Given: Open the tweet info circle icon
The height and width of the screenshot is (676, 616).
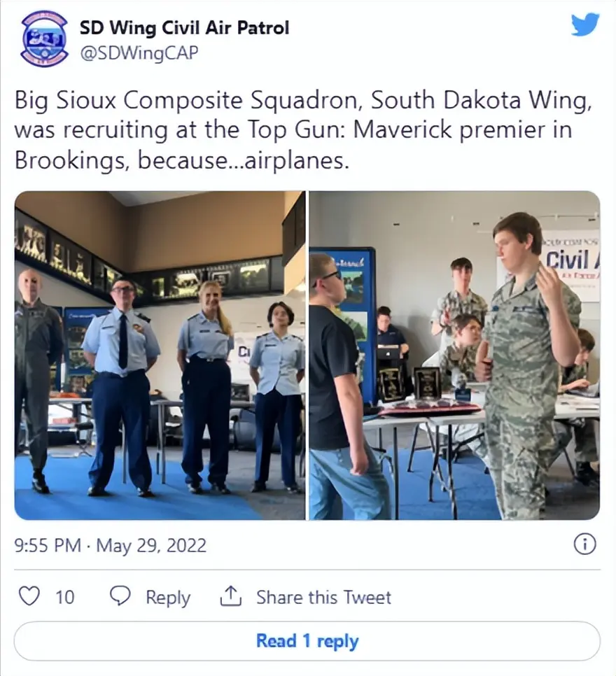Looking at the screenshot, I should pos(585,544).
